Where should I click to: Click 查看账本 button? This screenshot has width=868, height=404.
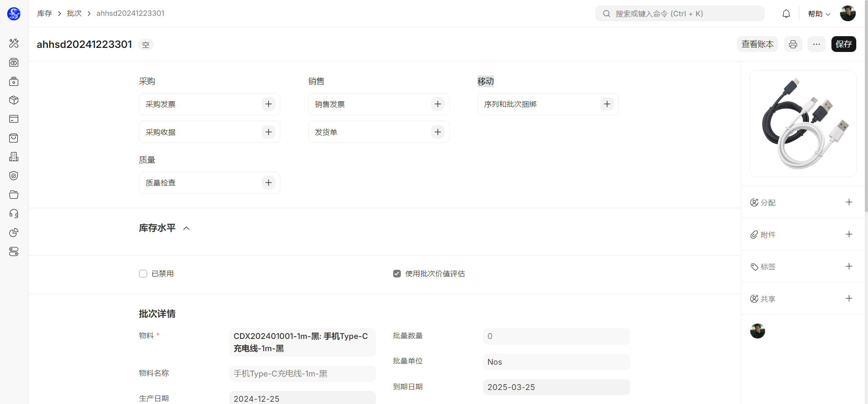point(757,44)
